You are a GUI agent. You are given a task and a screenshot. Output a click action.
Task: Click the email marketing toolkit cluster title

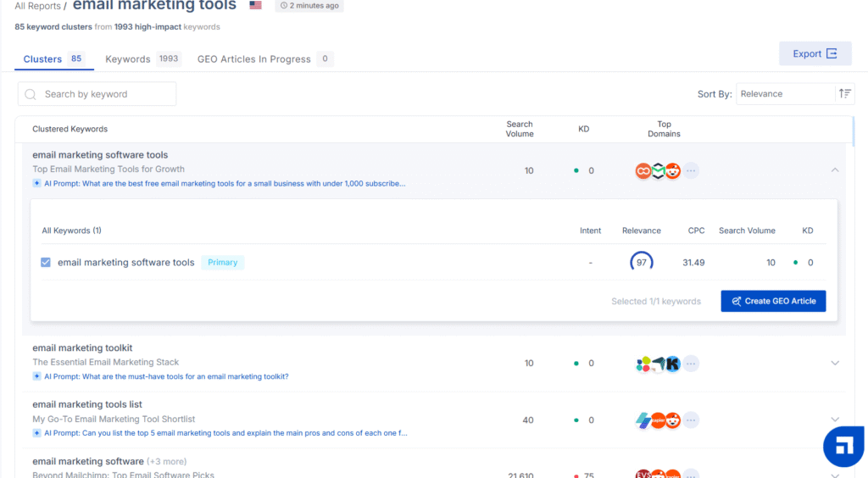point(82,348)
